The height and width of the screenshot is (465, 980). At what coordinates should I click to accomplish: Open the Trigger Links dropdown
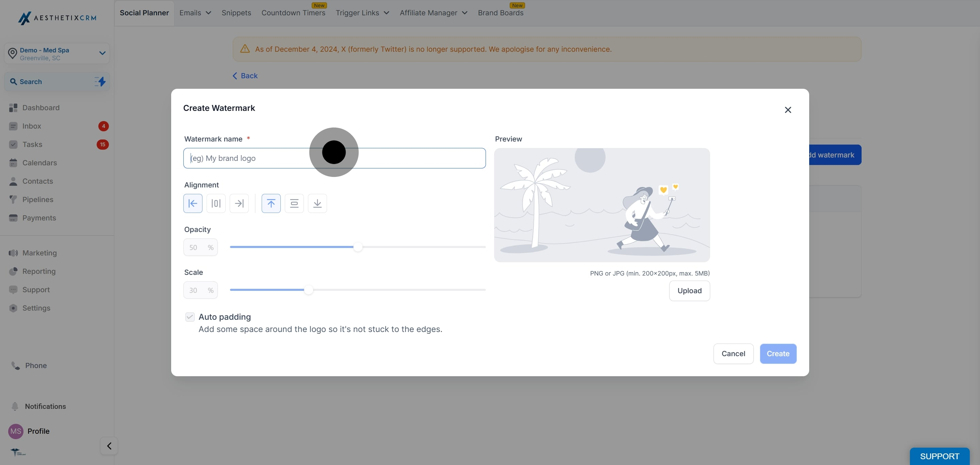click(x=362, y=13)
